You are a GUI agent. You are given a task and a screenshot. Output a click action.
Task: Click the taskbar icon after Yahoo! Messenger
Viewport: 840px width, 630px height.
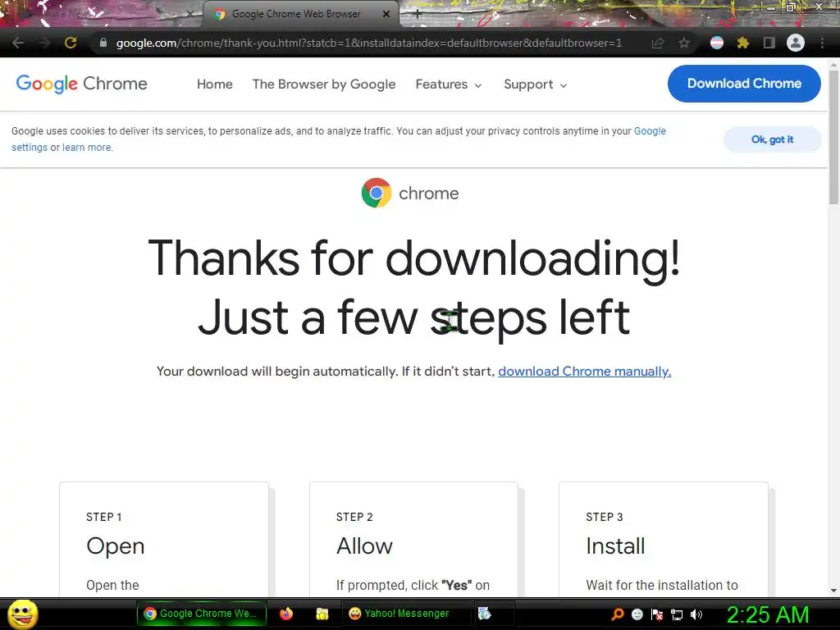point(484,614)
